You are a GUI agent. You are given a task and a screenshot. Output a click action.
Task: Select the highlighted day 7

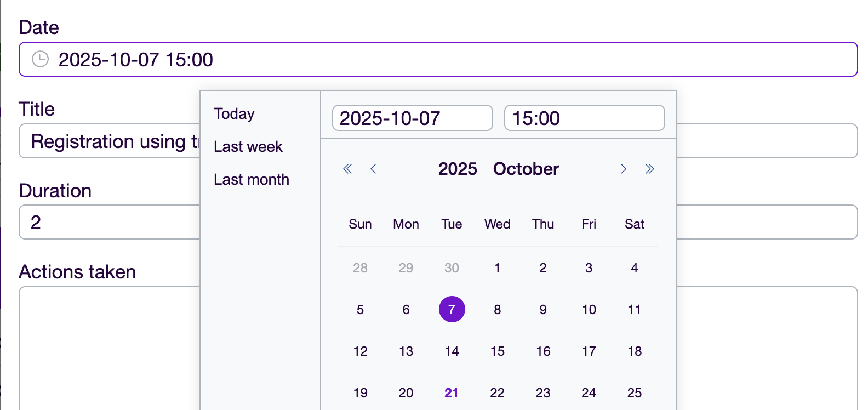[x=452, y=310]
